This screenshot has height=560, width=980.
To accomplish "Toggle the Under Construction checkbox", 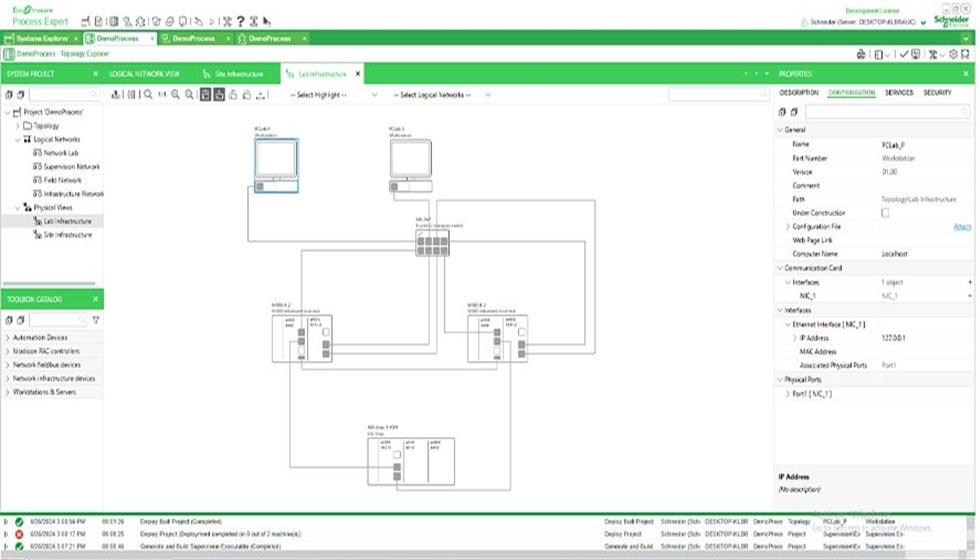I will point(885,213).
